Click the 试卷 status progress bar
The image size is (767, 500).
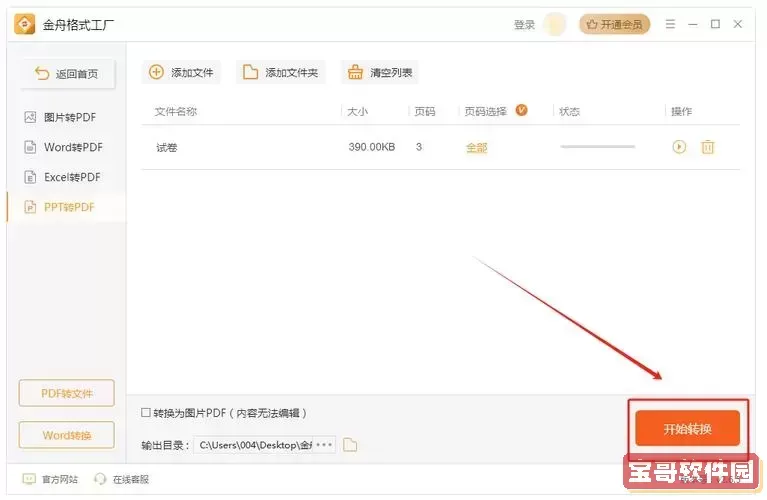pyautogui.click(x=597, y=147)
